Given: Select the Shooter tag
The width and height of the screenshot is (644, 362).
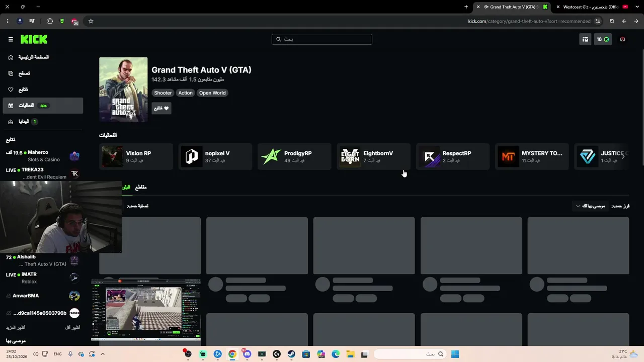Looking at the screenshot, I should tap(163, 93).
